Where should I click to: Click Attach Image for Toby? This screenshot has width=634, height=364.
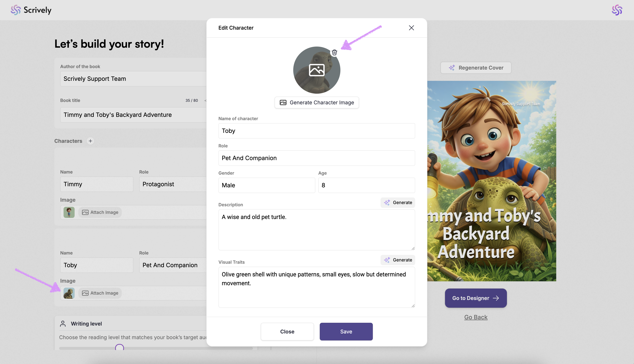tap(100, 293)
